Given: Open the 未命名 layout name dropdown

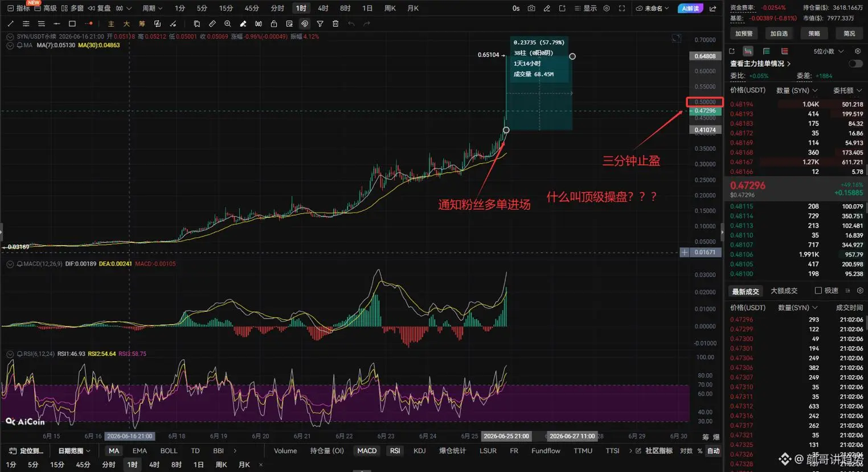Looking at the screenshot, I should coord(652,9).
